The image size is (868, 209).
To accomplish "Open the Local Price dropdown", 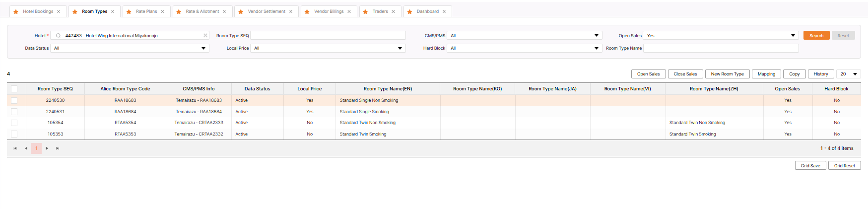I will (328, 48).
